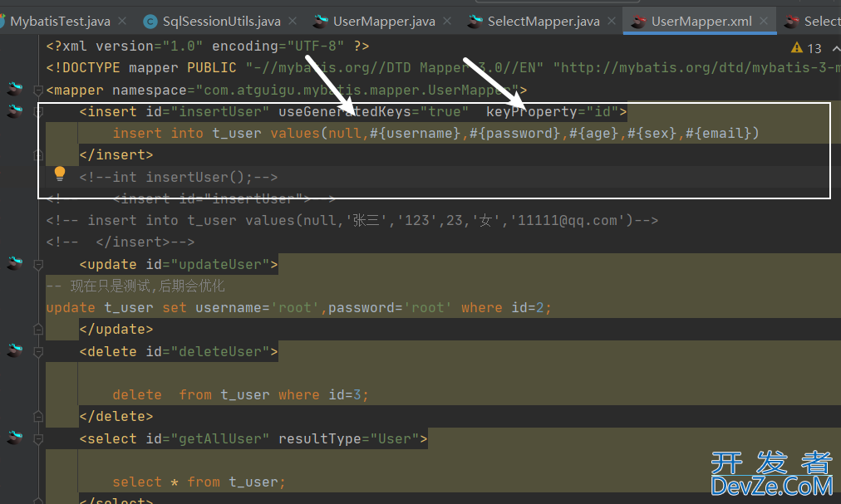Image resolution: width=841 pixels, height=504 pixels.
Task: Click fold marker at closing update tag
Action: [38, 329]
